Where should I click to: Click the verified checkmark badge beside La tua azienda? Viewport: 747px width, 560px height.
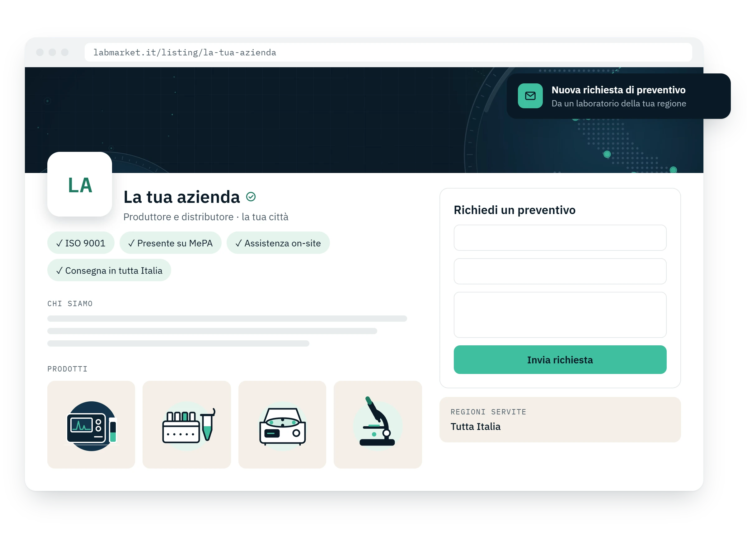(251, 196)
